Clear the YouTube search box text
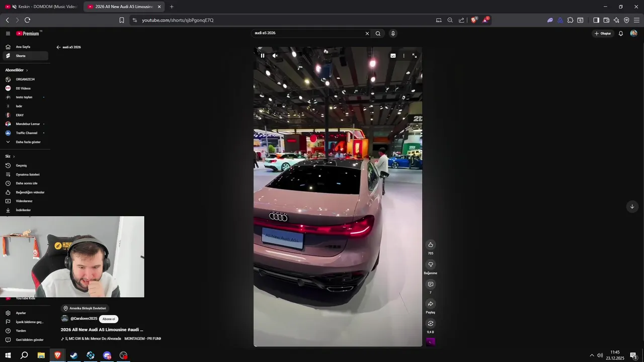This screenshot has width=644, height=362. [x=367, y=34]
